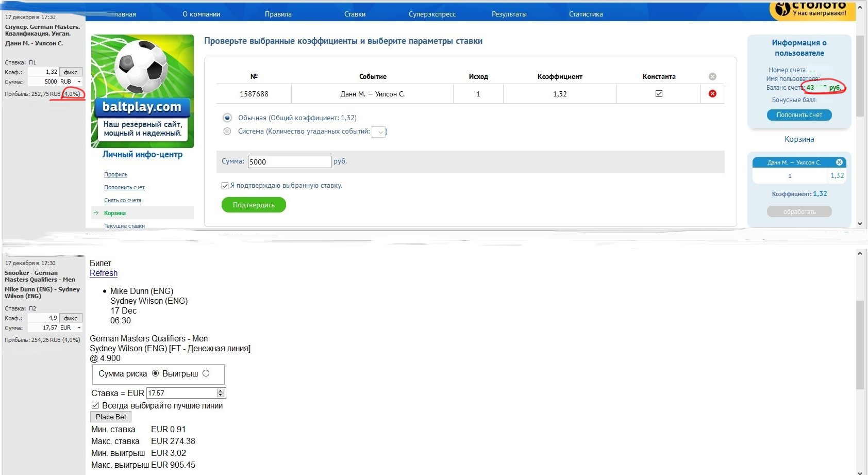
Task: Click the green arrow beside Корзина
Action: pyautogui.click(x=96, y=213)
